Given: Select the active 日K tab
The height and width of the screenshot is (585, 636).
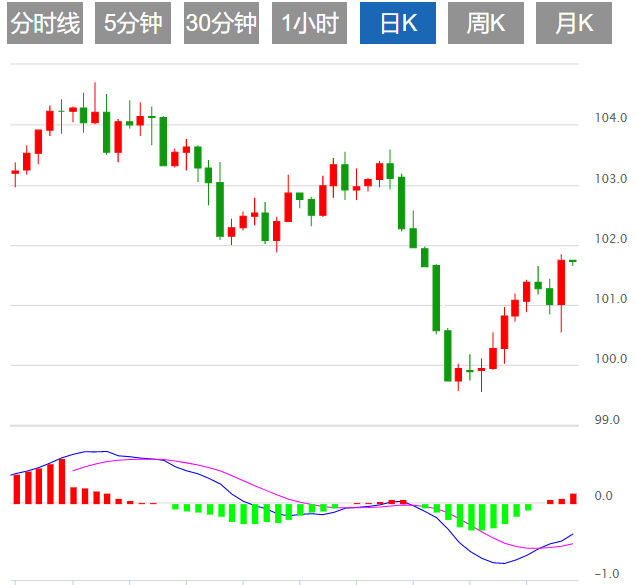Looking at the screenshot, I should pyautogui.click(x=397, y=23).
